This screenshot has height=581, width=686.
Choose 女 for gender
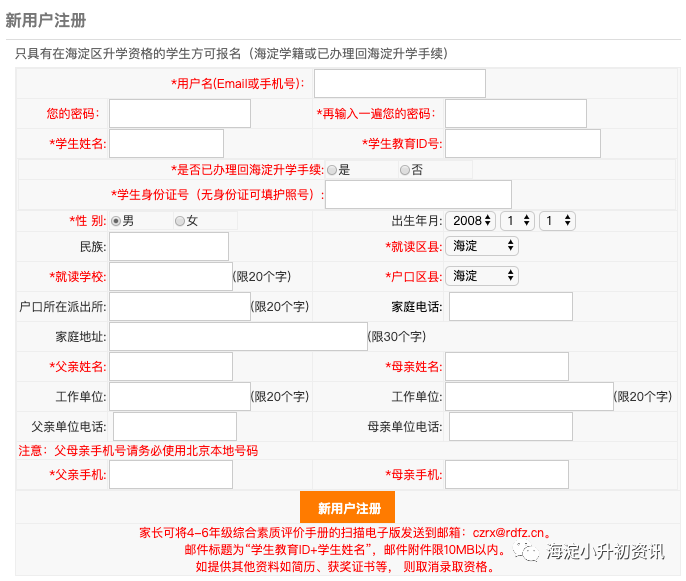(180, 221)
